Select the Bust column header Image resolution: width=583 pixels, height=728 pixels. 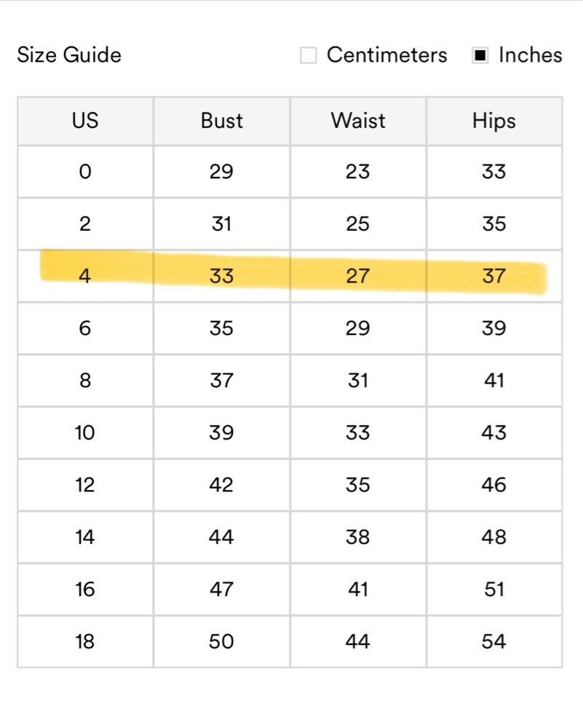222,121
